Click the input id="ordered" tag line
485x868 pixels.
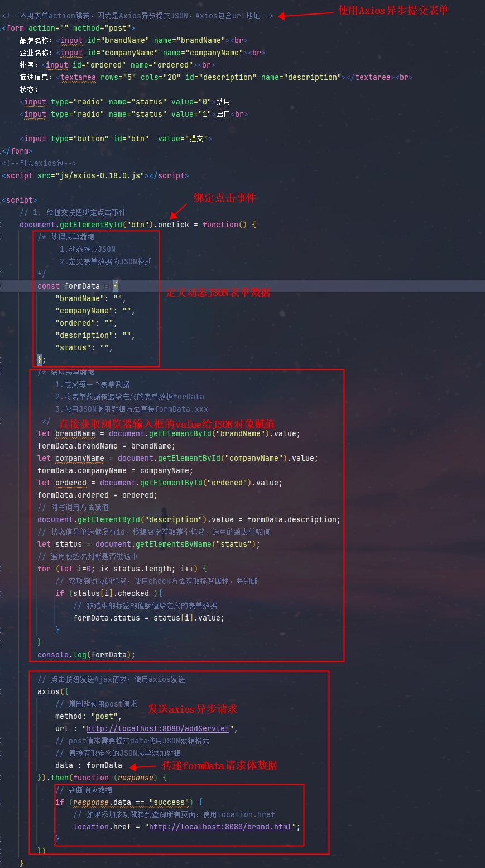(117, 65)
